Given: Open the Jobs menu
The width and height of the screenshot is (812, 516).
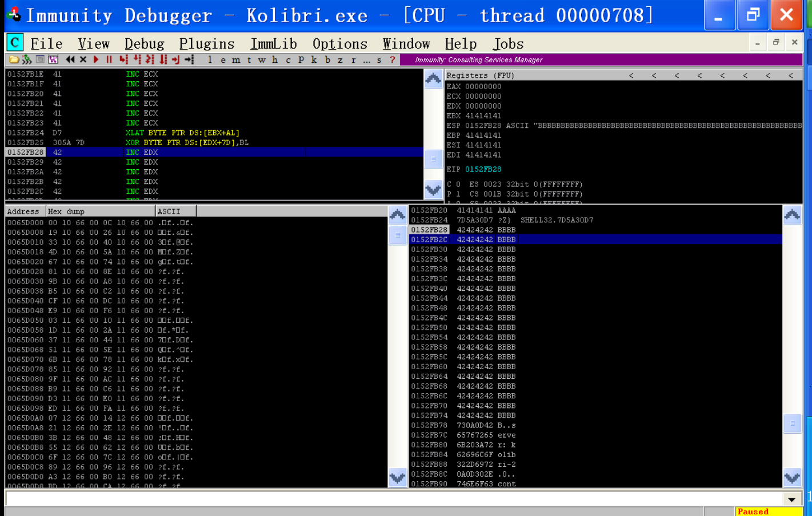Looking at the screenshot, I should [x=508, y=43].
